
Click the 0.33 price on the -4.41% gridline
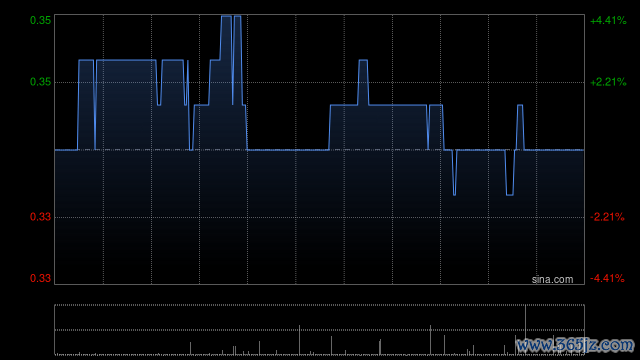coord(40,278)
